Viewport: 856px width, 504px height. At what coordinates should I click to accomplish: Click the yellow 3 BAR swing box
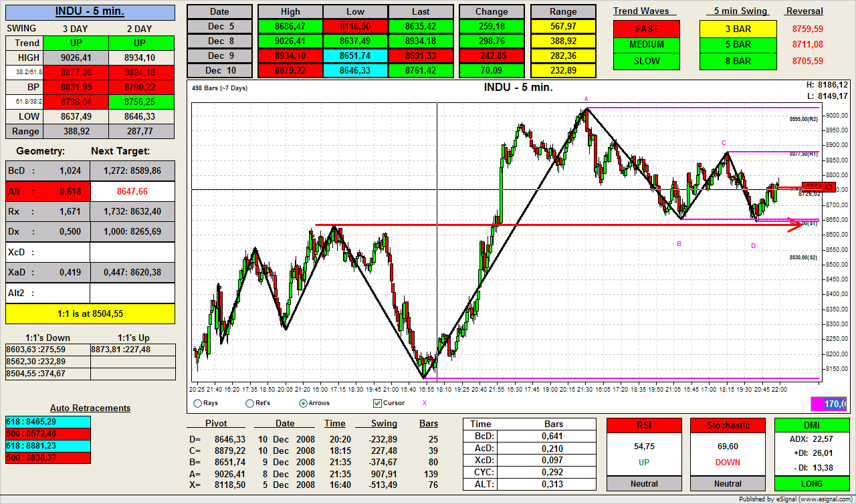(738, 29)
